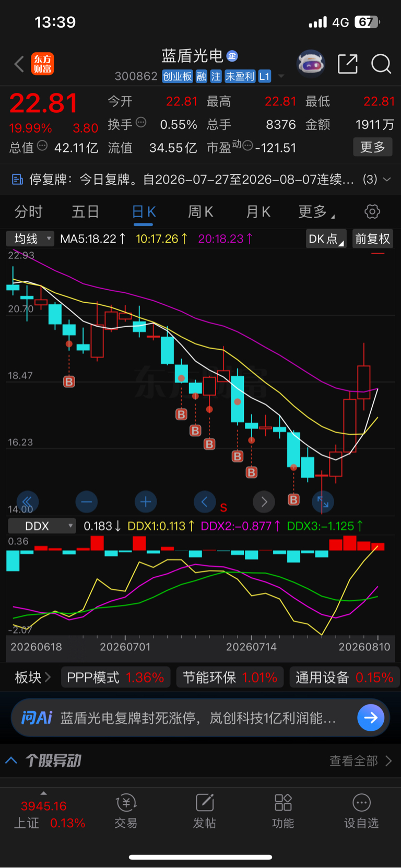Image resolution: width=401 pixels, height=868 pixels.
Task: Tap the 更多 button in quote panel
Action: point(373,147)
